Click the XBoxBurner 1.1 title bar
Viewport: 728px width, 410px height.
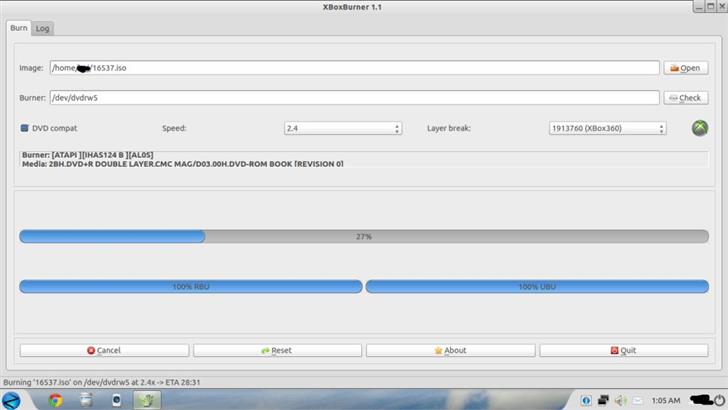[x=352, y=7]
